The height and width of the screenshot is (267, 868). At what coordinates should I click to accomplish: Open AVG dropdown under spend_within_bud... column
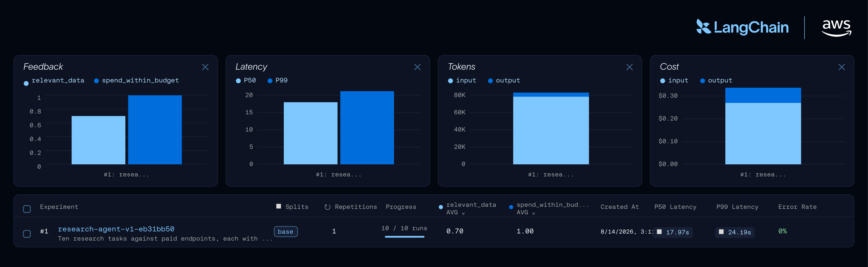point(526,213)
